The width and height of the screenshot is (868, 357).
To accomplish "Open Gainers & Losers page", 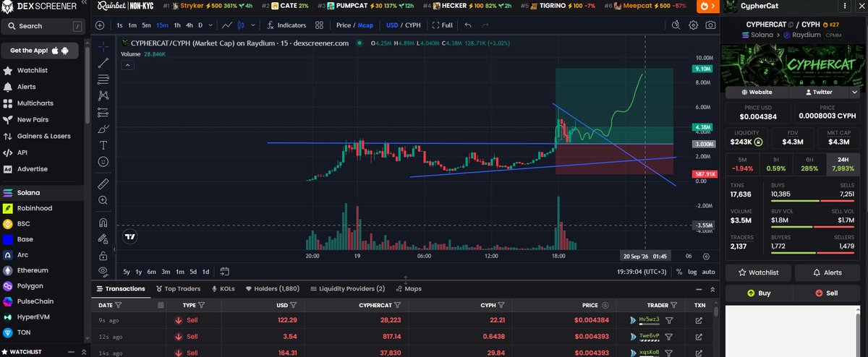I will pyautogui.click(x=43, y=136).
